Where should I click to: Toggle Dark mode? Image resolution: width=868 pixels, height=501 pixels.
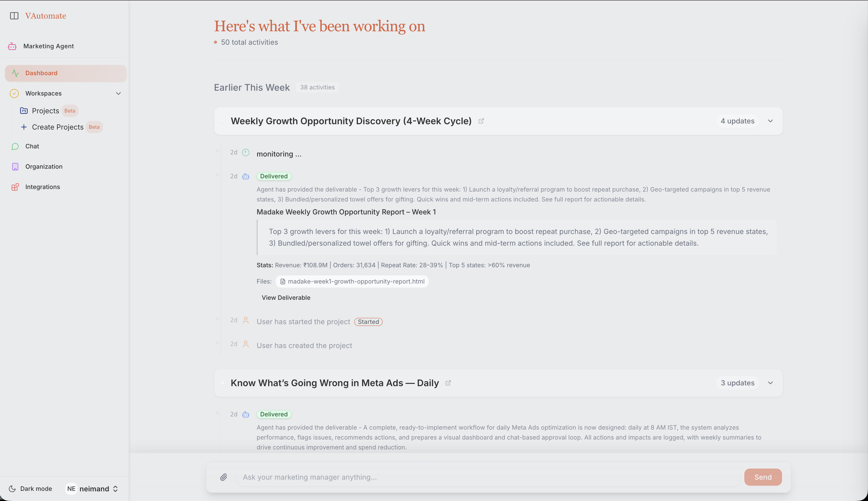pyautogui.click(x=31, y=489)
